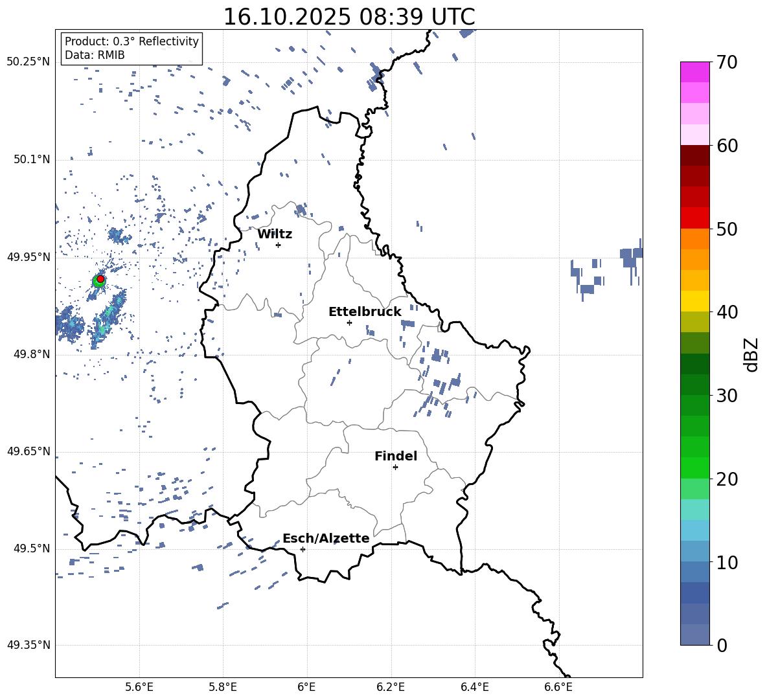Click the Ettelbruck station cross marker
The height and width of the screenshot is (700, 767).
(x=349, y=322)
